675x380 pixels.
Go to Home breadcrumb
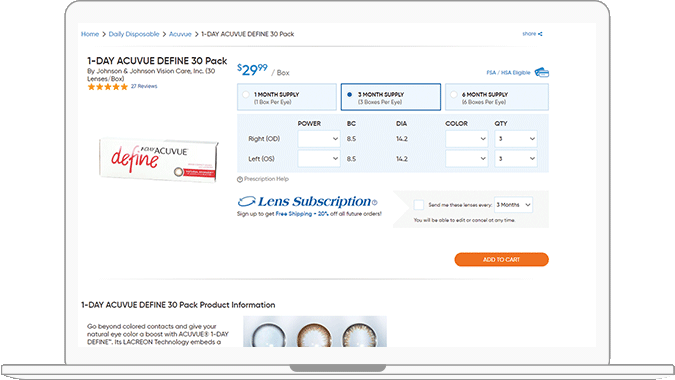pyautogui.click(x=90, y=34)
